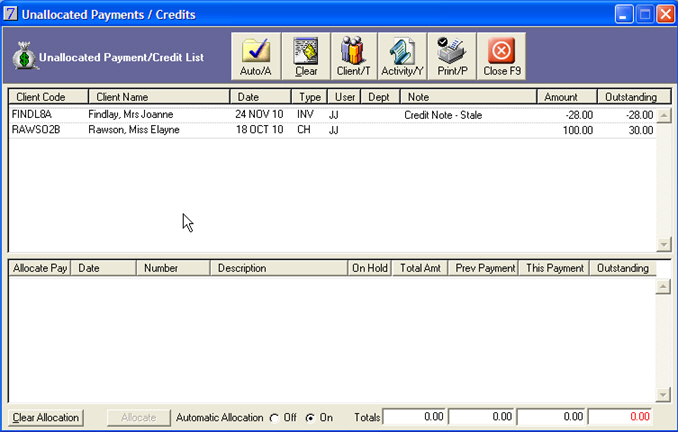This screenshot has height=432, width=678.
Task: Click the Date header in the lower list
Action: pyautogui.click(x=103, y=268)
